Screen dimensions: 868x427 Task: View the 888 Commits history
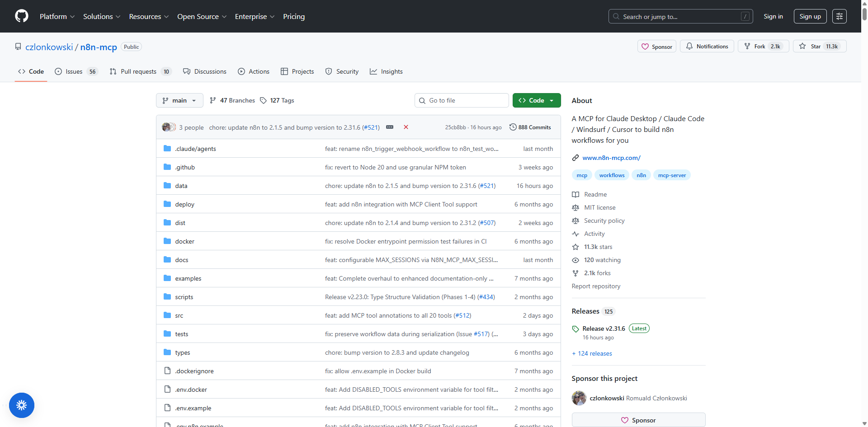(x=530, y=127)
